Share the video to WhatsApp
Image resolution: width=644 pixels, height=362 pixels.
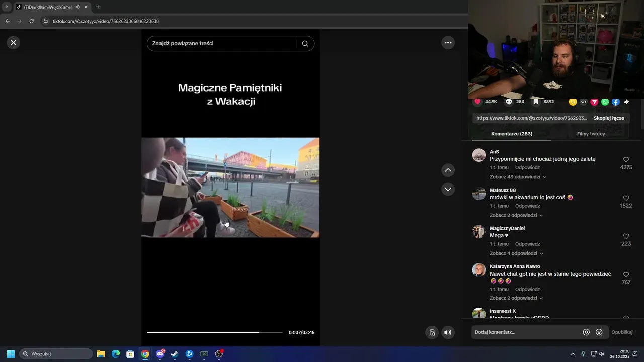[605, 102]
